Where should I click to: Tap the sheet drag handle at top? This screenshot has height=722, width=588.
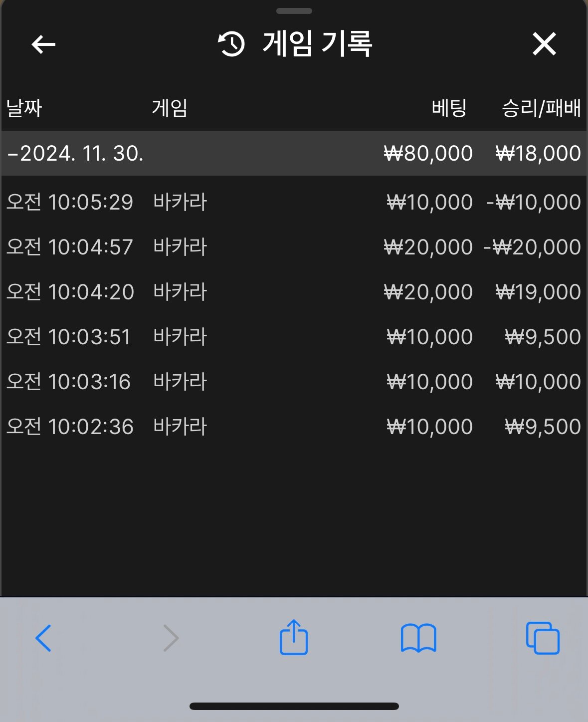click(294, 11)
